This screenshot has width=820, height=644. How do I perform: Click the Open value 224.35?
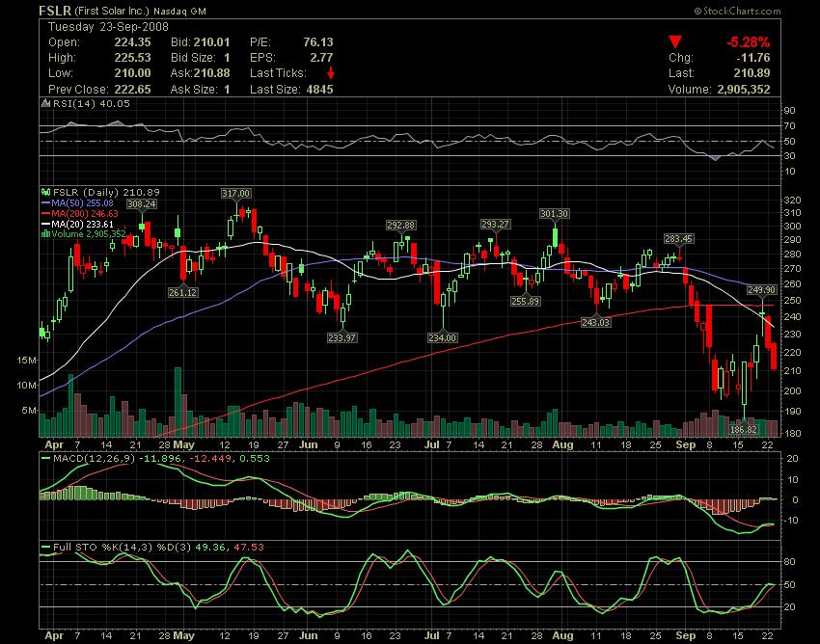(x=133, y=42)
